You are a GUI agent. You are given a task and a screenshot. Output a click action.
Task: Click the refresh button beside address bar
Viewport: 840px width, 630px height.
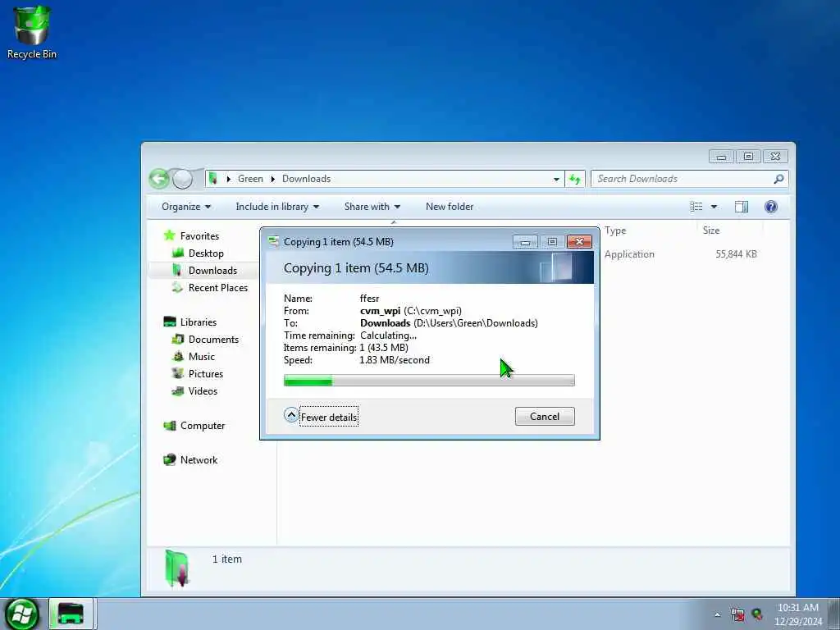tap(575, 179)
